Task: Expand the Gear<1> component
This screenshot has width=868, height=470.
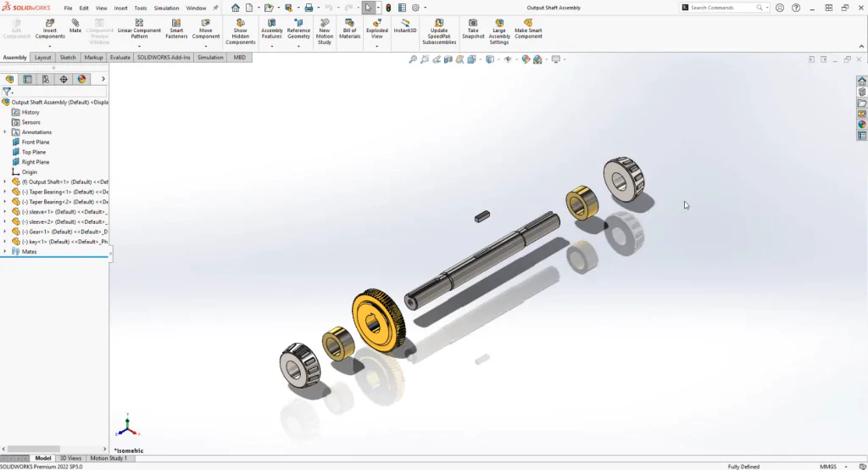Action: 5,232
